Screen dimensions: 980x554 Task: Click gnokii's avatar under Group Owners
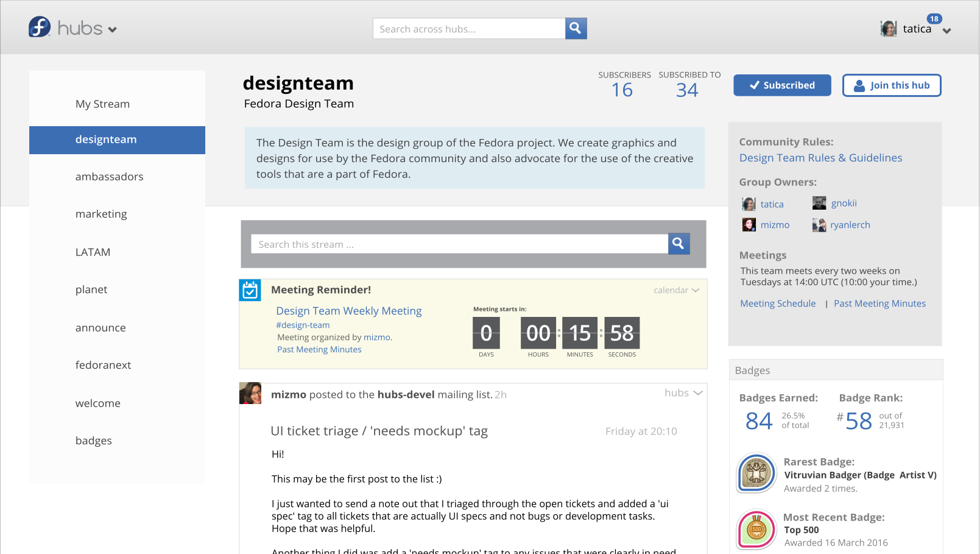[x=819, y=203]
